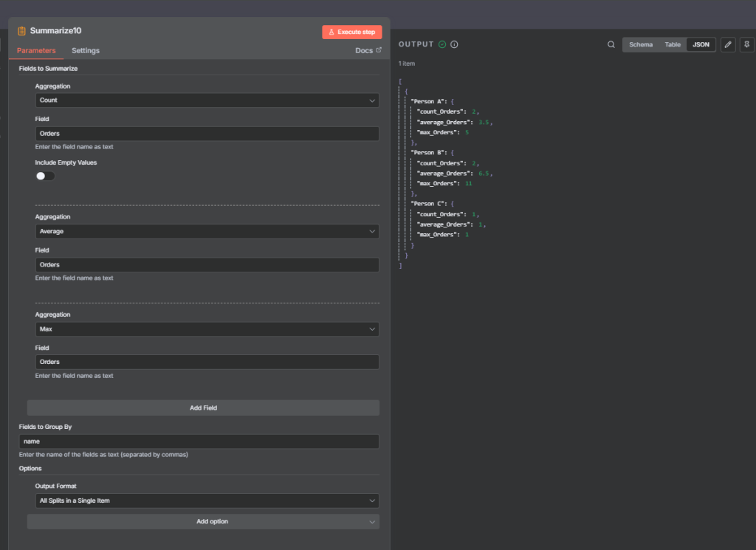756x550 pixels.
Task: Click the Add Field button
Action: (x=203, y=408)
